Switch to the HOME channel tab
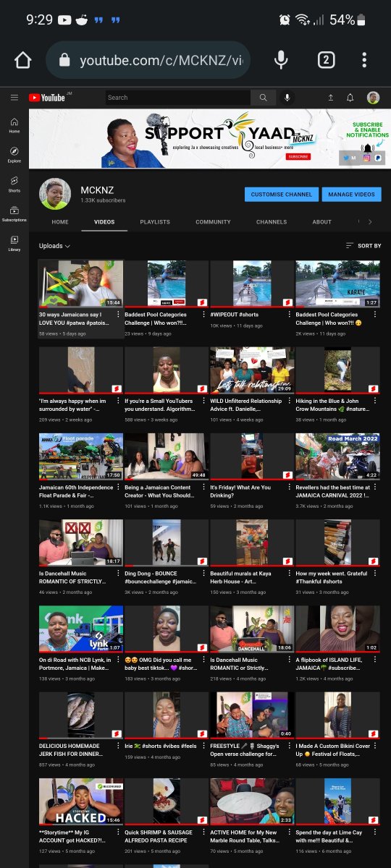Screen dimensions: 391x868 pyautogui.click(x=60, y=222)
